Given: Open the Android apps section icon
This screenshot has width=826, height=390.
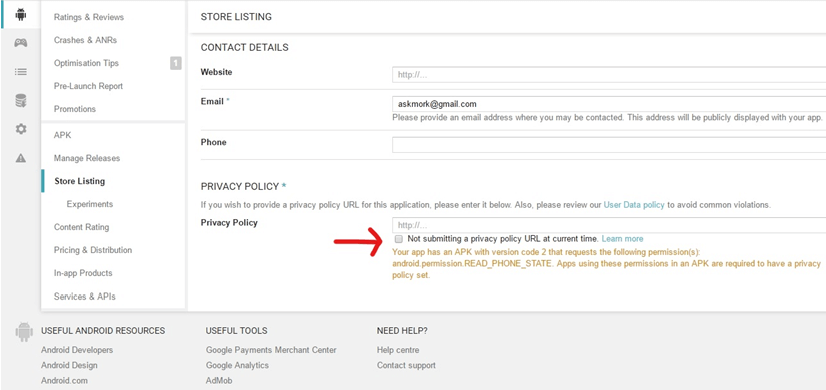Looking at the screenshot, I should click(21, 14).
